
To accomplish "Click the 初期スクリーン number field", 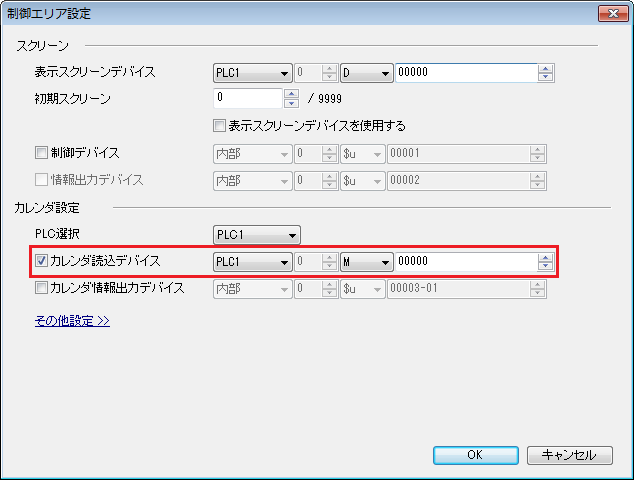I will pos(248,99).
